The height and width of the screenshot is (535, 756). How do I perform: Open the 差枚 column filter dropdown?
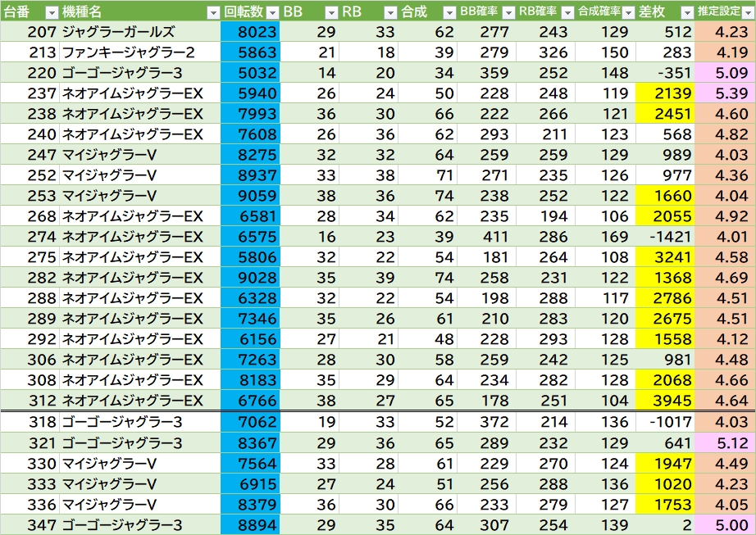pyautogui.click(x=685, y=12)
